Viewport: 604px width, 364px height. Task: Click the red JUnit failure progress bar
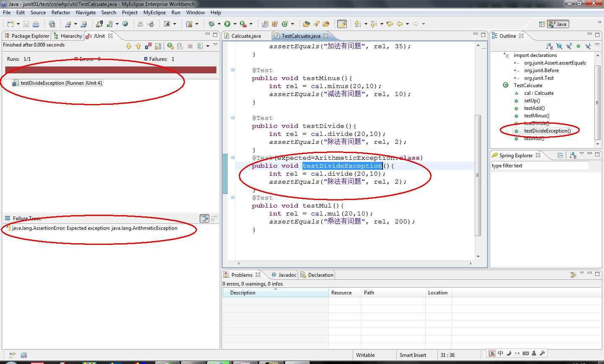coord(111,70)
